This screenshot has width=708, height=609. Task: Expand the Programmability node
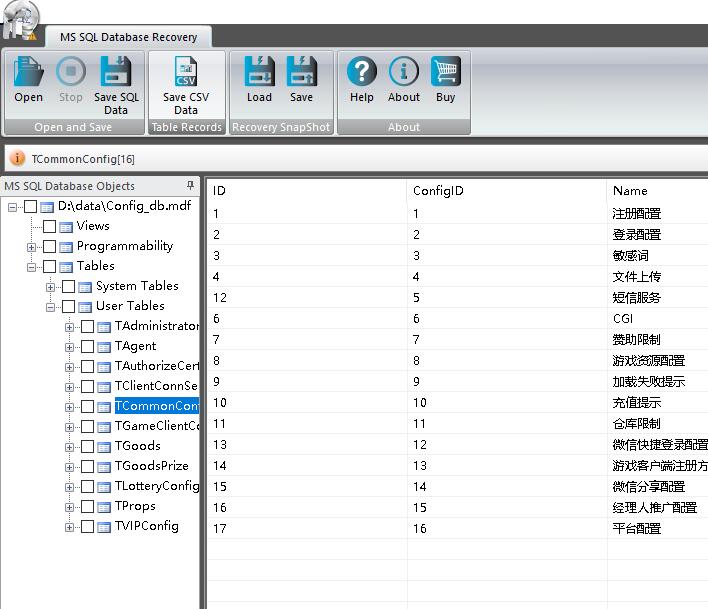click(x=31, y=247)
